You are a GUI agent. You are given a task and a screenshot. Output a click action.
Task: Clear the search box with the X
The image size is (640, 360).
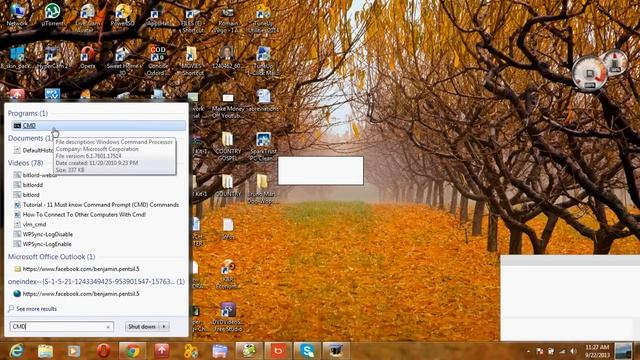click(x=108, y=327)
